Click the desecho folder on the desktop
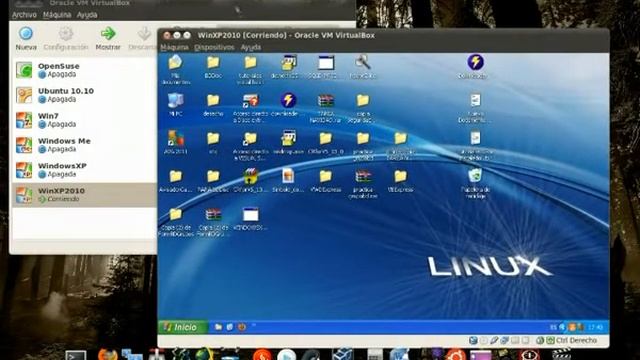The height and width of the screenshot is (360, 640). click(213, 100)
